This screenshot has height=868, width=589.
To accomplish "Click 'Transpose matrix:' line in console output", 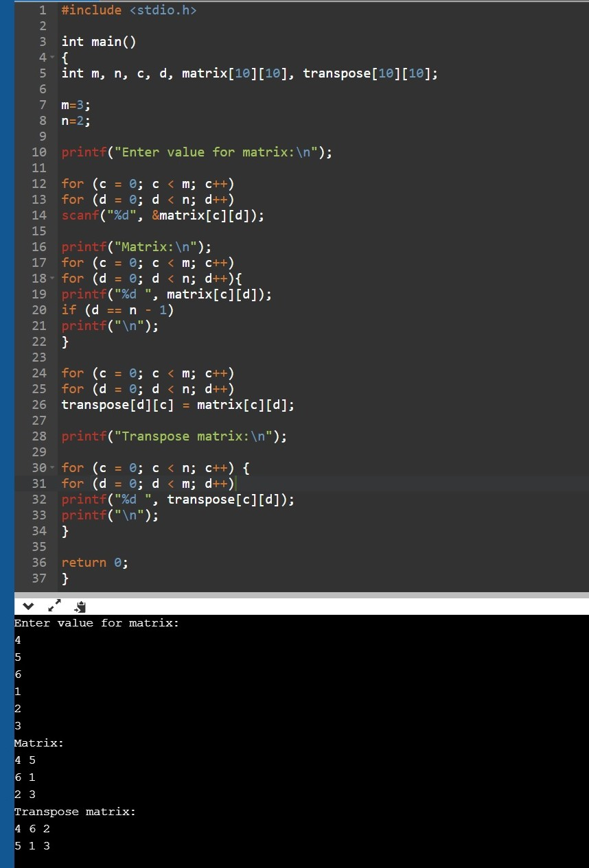I will [76, 812].
